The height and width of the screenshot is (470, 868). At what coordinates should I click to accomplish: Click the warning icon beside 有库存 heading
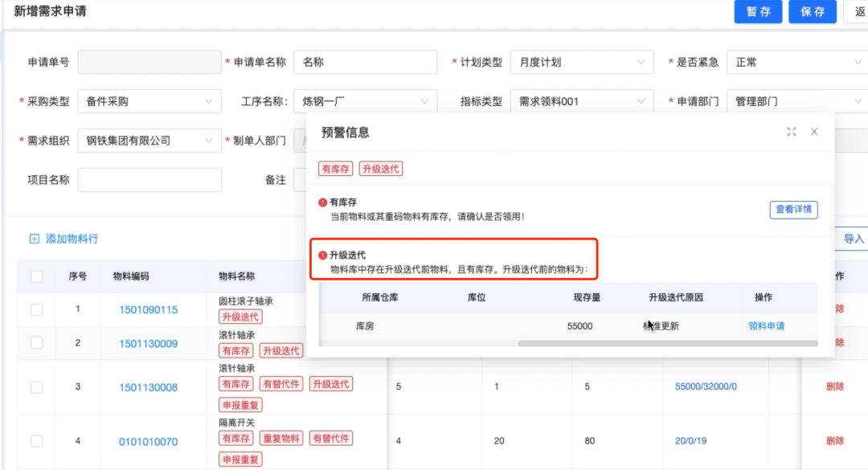tap(322, 202)
